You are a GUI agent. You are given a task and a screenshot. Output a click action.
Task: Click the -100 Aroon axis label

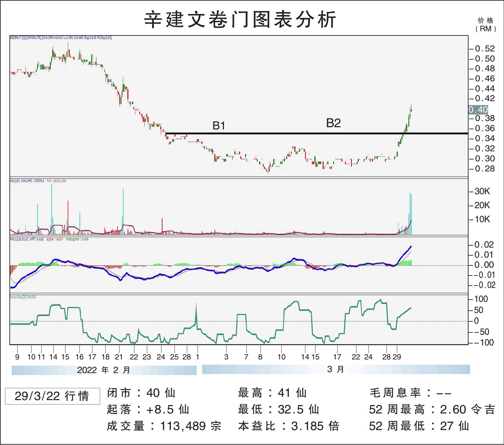[483, 343]
